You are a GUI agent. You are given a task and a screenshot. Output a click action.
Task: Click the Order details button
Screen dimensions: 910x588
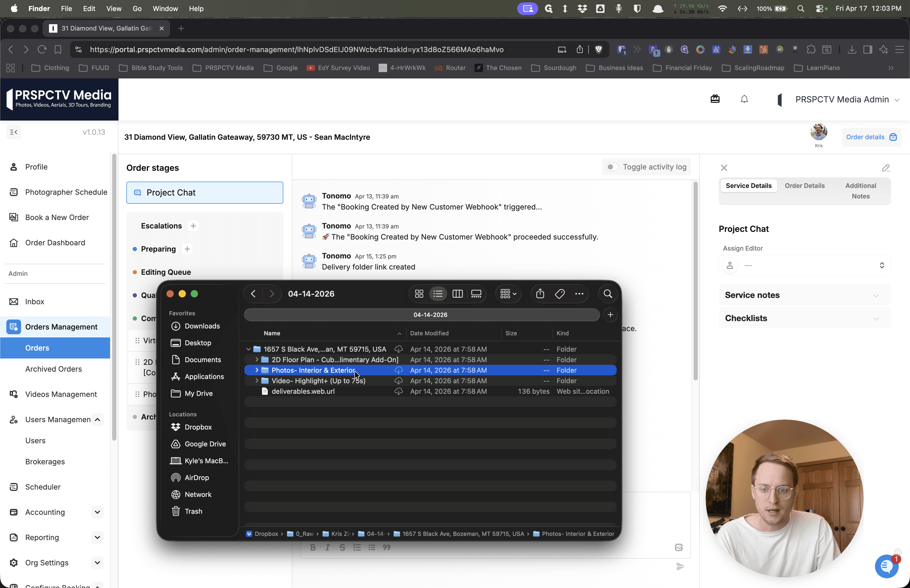click(x=871, y=137)
